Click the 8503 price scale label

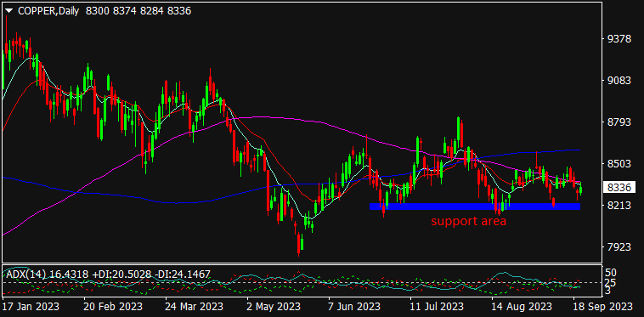(x=619, y=163)
